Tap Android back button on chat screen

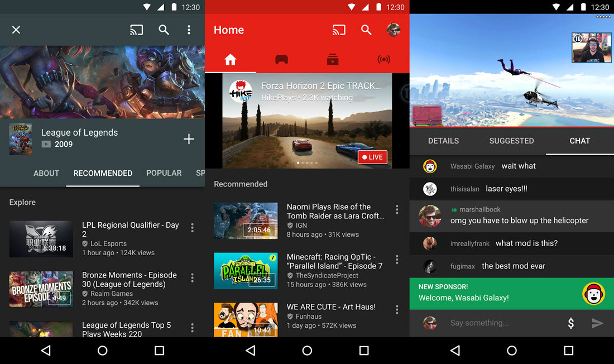(x=455, y=350)
